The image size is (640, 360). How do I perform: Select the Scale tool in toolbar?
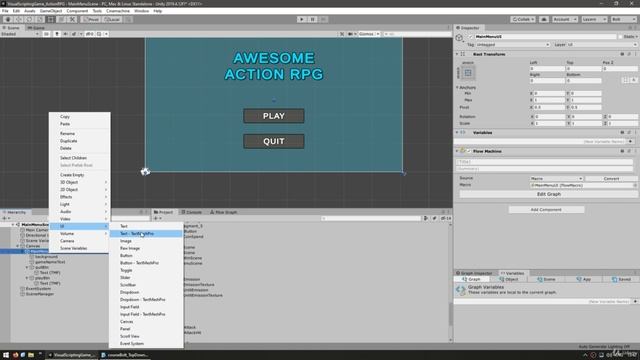pyautogui.click(x=40, y=19)
